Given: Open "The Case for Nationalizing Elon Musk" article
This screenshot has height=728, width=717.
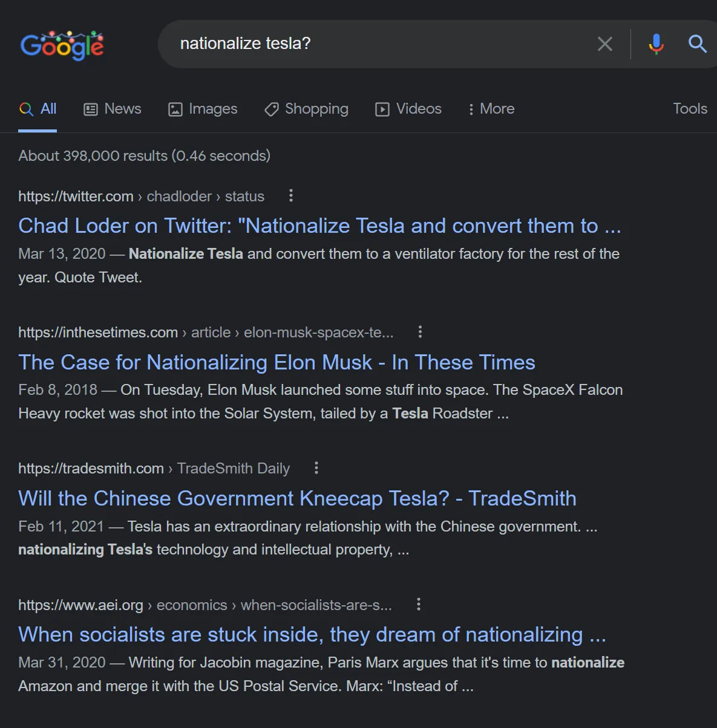Looking at the screenshot, I should click(277, 362).
